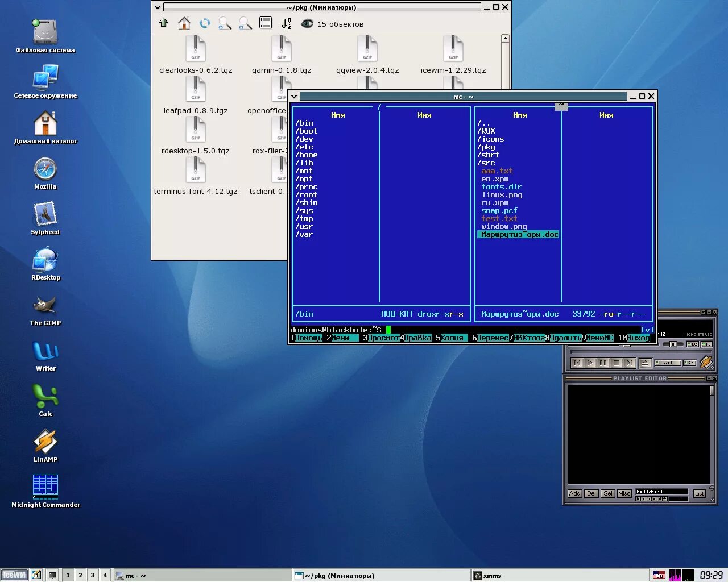Click XMMS balance slider

673,344
